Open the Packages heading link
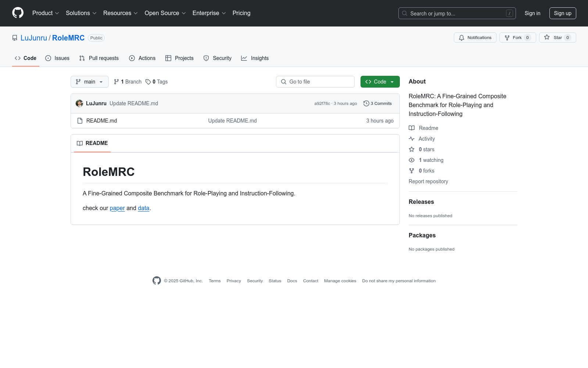Image resolution: width=588 pixels, height=368 pixels. pos(422,235)
